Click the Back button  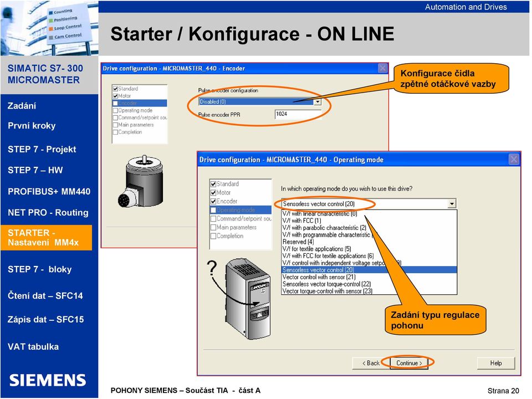[x=371, y=363]
